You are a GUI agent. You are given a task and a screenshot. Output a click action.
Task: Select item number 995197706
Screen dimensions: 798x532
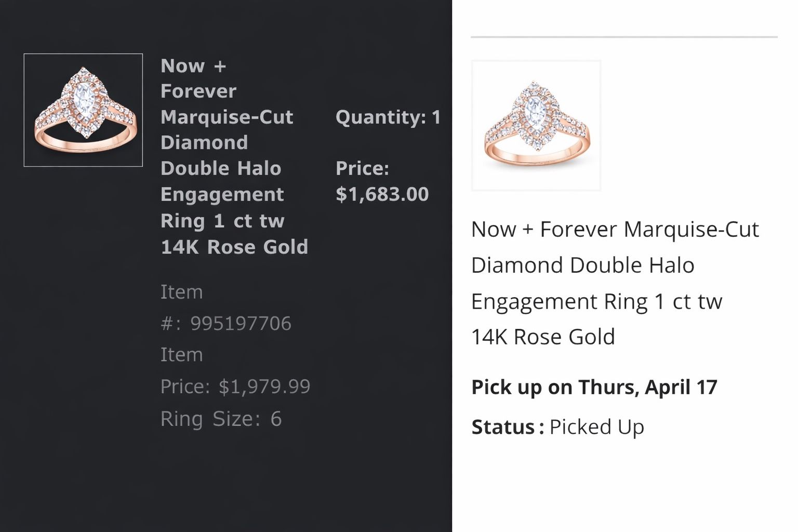click(x=241, y=324)
